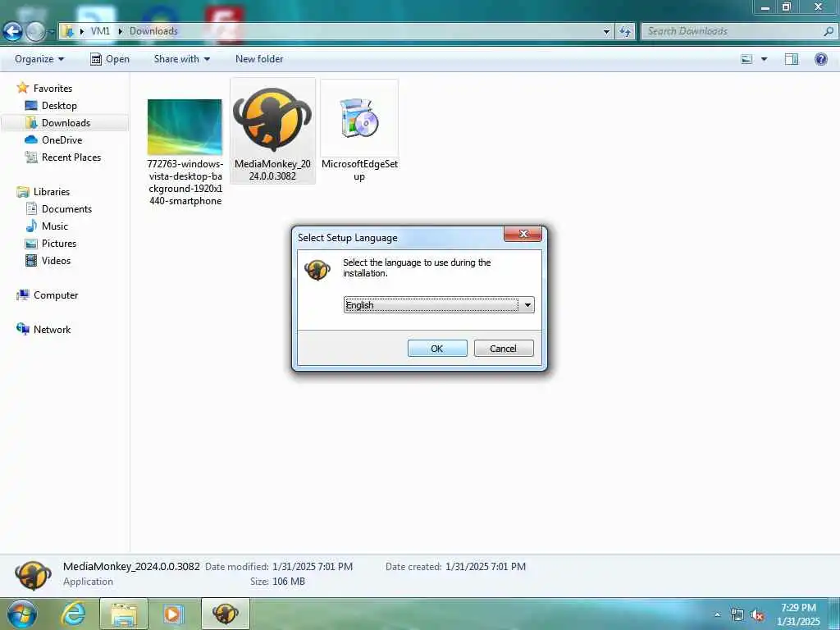The height and width of the screenshot is (630, 840).
Task: Open the recent pages dropdown arrow
Action: click(52, 32)
